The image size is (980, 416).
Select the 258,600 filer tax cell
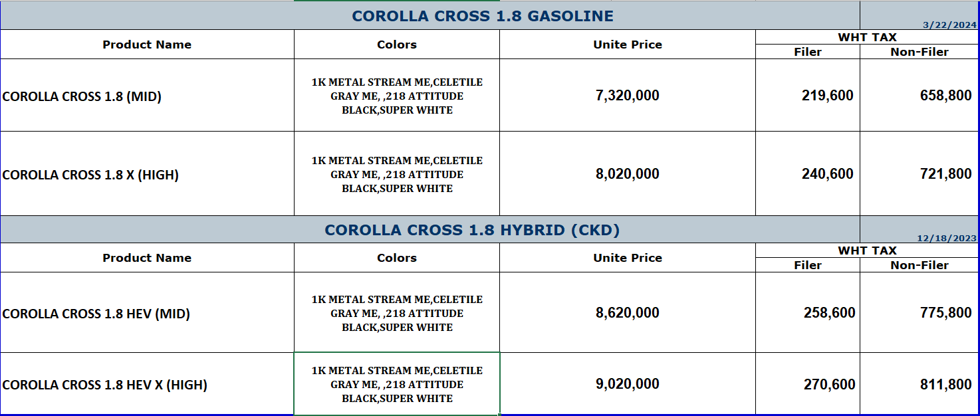tap(829, 313)
